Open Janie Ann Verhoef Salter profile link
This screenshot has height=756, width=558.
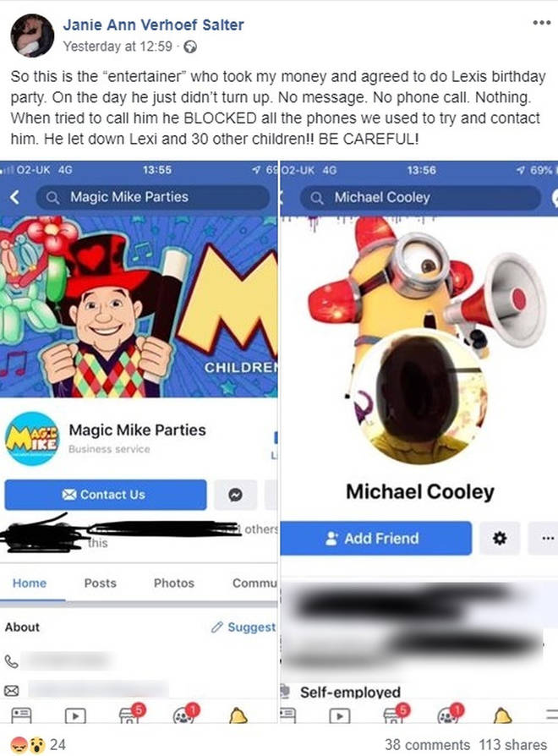[153, 25]
